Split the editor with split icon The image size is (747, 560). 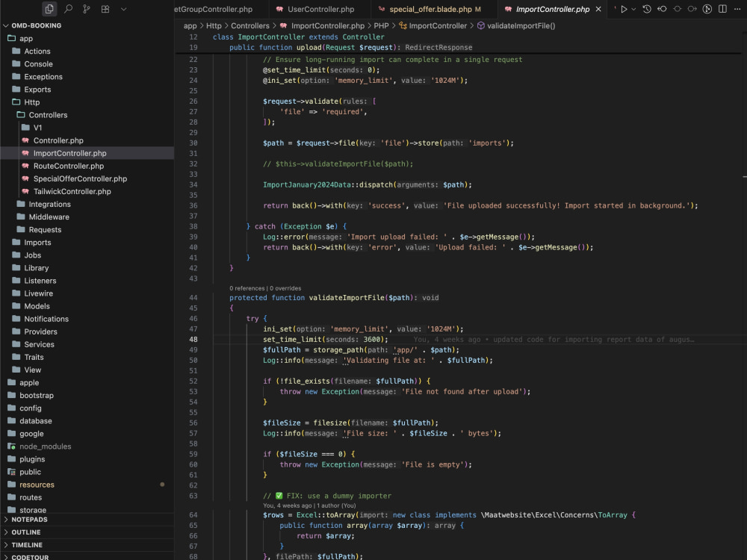pos(722,9)
